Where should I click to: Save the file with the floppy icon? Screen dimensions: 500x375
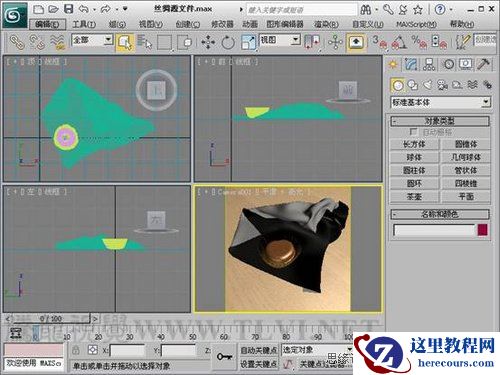68,9
